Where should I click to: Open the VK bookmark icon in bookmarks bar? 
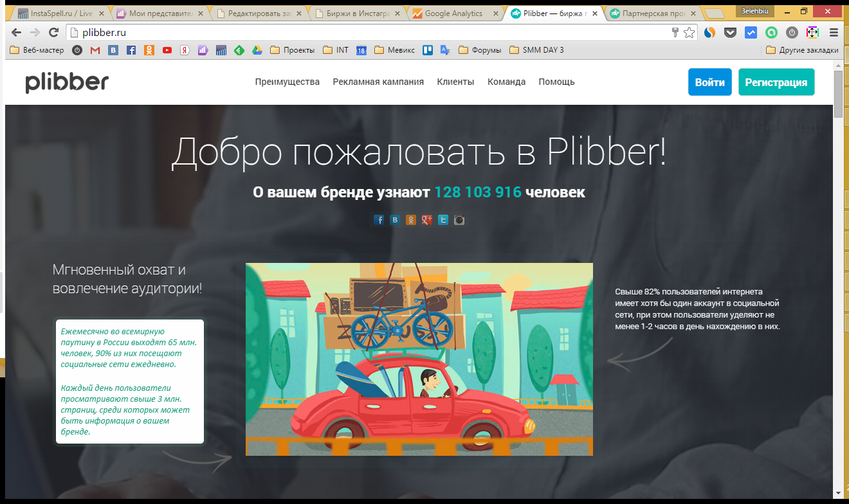click(x=113, y=50)
